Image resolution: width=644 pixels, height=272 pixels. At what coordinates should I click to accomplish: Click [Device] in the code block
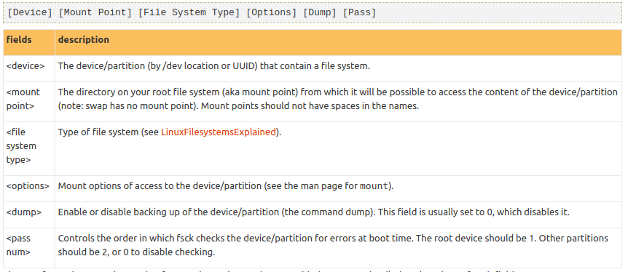(x=30, y=12)
